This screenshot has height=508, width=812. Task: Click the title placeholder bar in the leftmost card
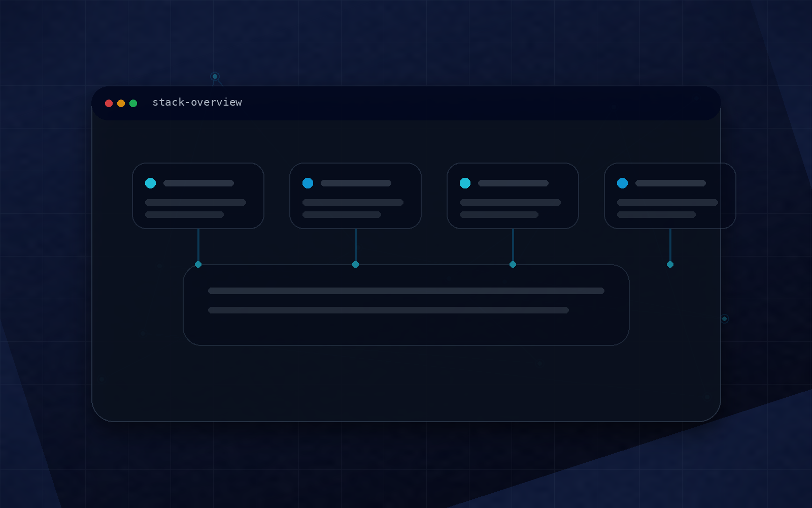[198, 183]
